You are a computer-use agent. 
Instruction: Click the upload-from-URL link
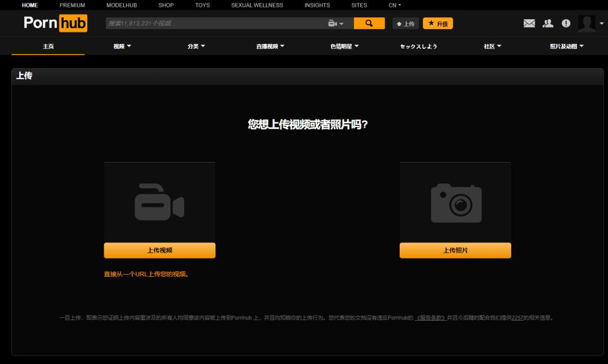(147, 273)
